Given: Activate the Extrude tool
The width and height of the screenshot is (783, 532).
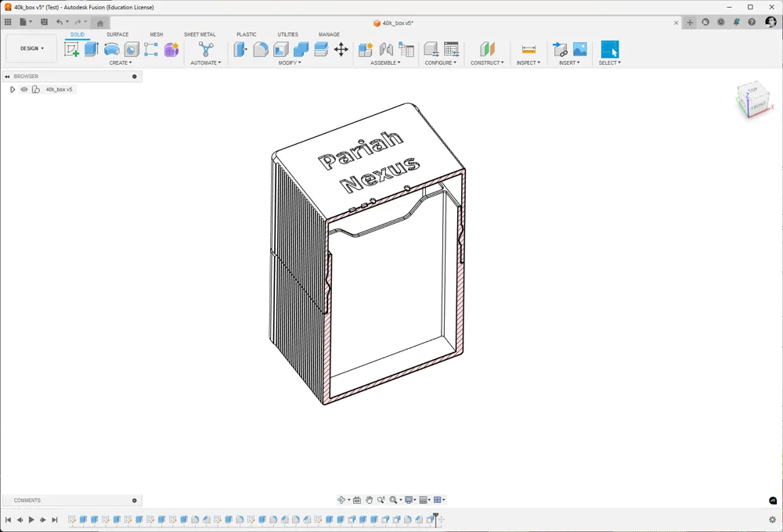Looking at the screenshot, I should pos(91,49).
